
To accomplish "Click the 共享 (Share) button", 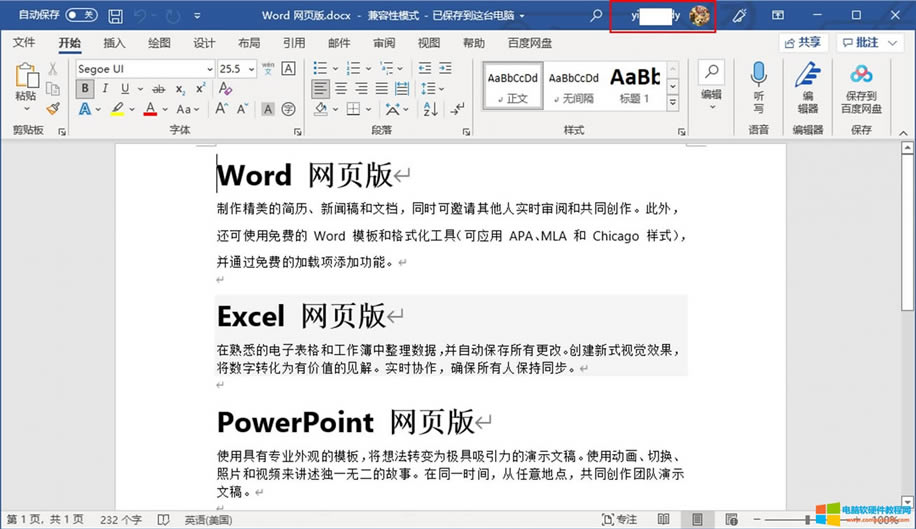I will tap(802, 42).
